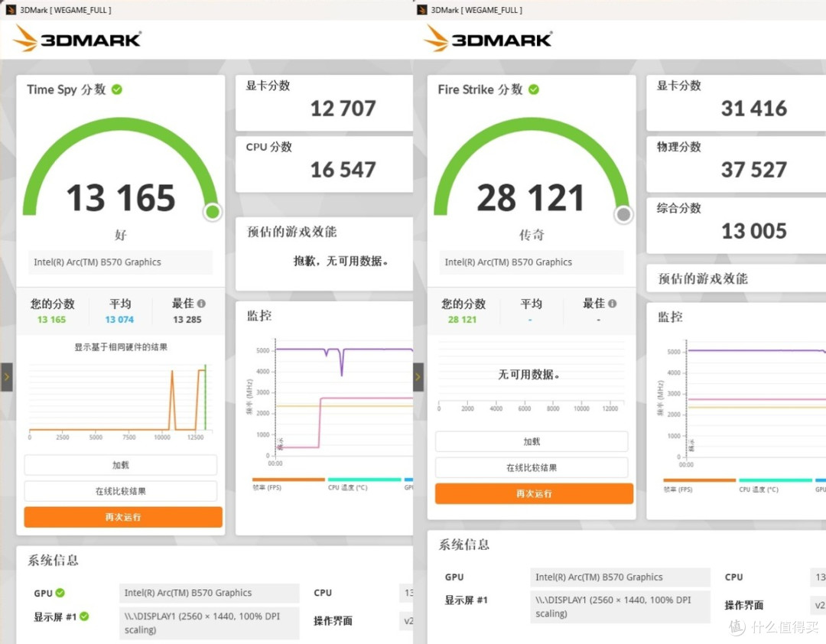Click best score 13 285 in Time Spy
This screenshot has width=826, height=644.
[x=187, y=320]
